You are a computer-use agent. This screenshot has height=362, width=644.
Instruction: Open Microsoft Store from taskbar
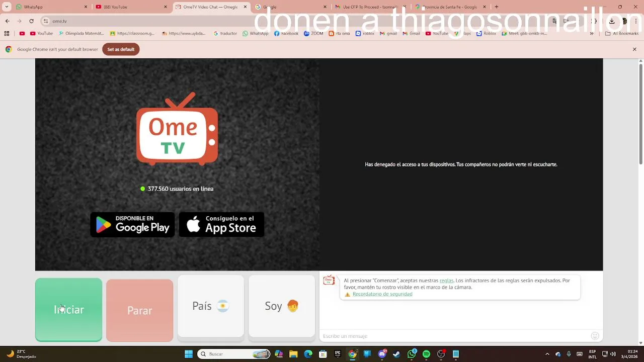[x=323, y=354]
